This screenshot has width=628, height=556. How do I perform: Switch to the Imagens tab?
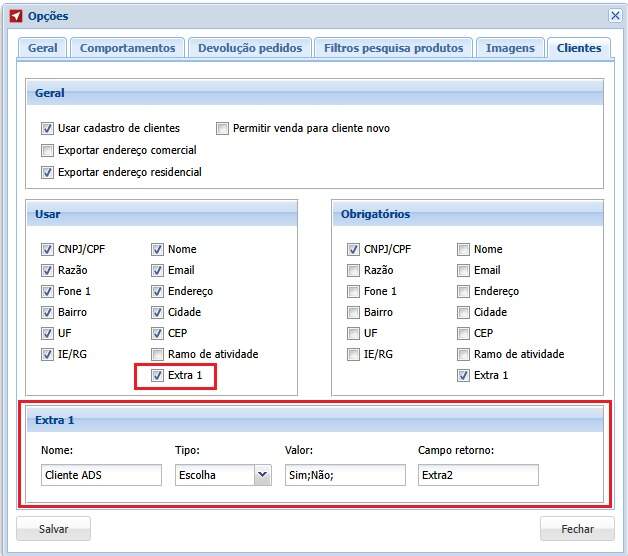tap(510, 48)
